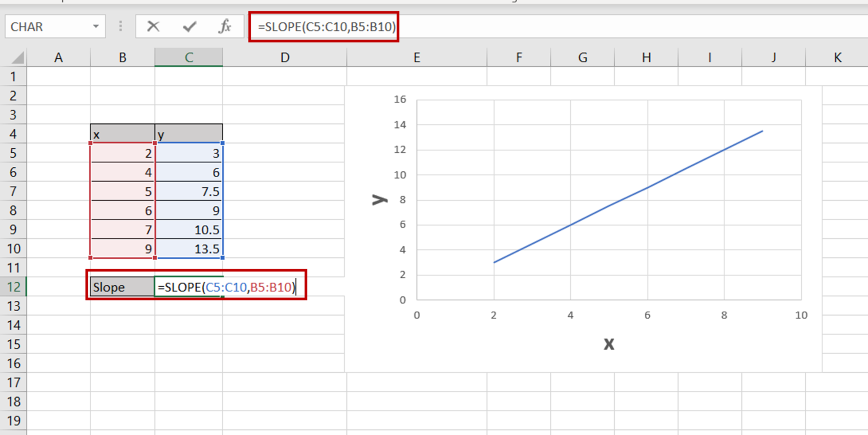Viewport: 868px width, 435px height.
Task: Click the formula bar containing the SLOPE formula
Action: pos(324,26)
